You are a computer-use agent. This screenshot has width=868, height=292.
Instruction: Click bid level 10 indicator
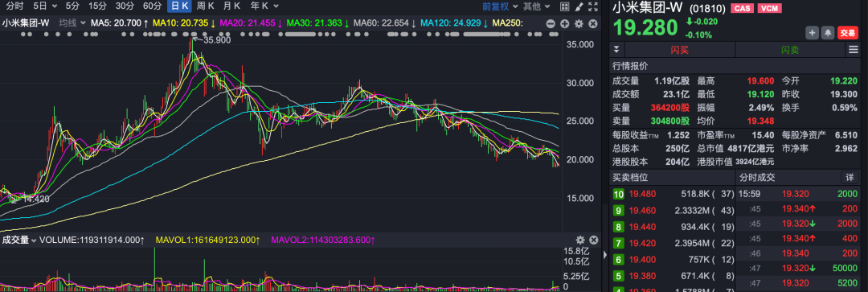618,194
